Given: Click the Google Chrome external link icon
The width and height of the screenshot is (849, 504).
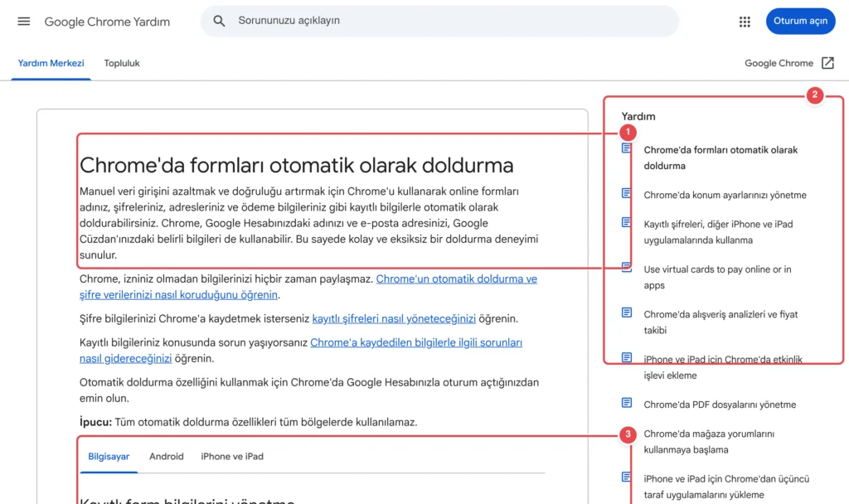Looking at the screenshot, I should [827, 63].
